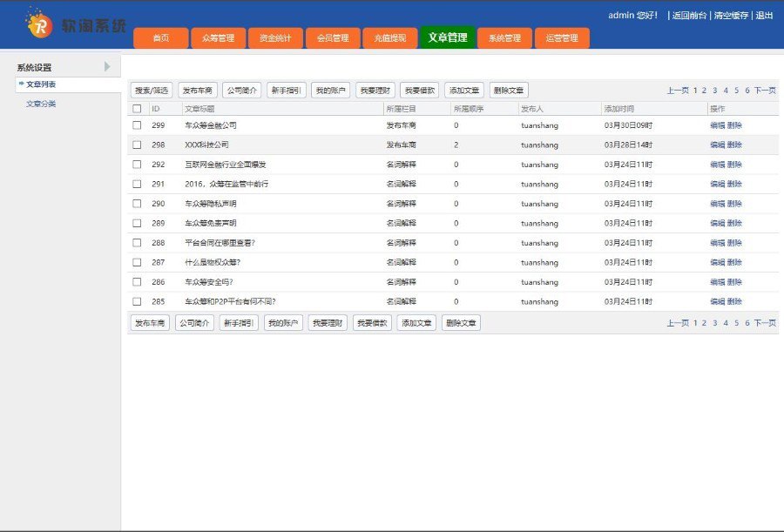The height and width of the screenshot is (532, 784).
Task: Select the checkbox for article 299
Action: [137, 125]
